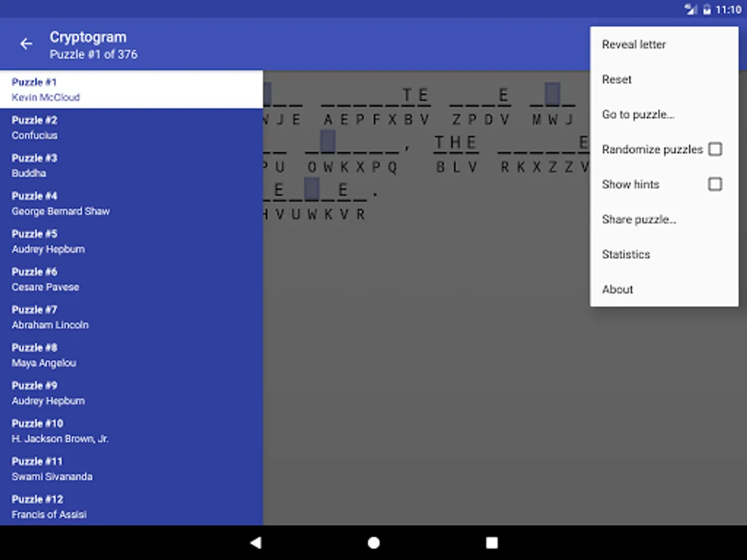This screenshot has height=560, width=747.
Task: Tap the highlighted blank in the last cryptogram row
Action: click(x=312, y=189)
